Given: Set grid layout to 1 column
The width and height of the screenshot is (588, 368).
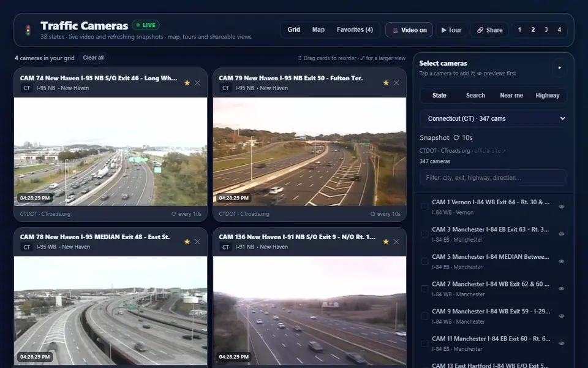Looking at the screenshot, I should (x=519, y=29).
